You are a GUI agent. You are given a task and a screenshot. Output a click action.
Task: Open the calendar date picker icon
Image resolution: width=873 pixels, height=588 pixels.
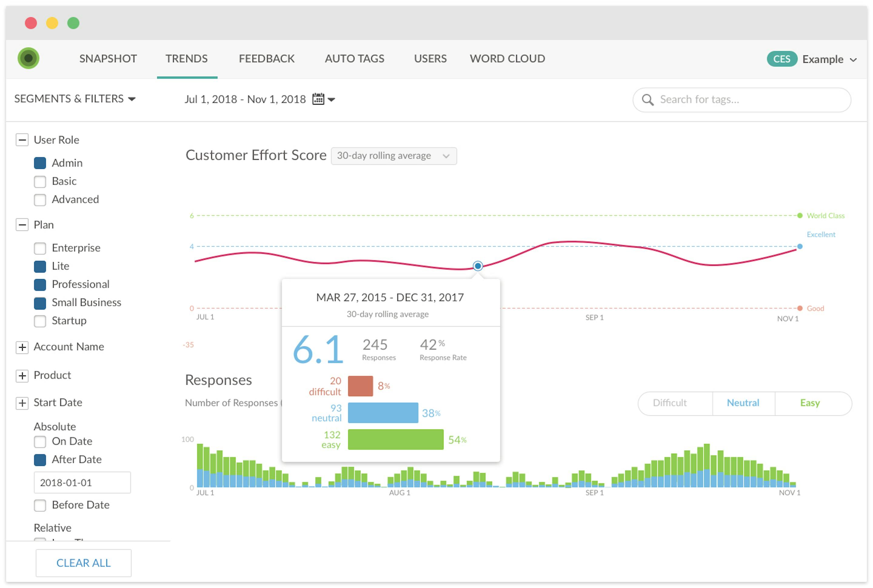point(318,99)
